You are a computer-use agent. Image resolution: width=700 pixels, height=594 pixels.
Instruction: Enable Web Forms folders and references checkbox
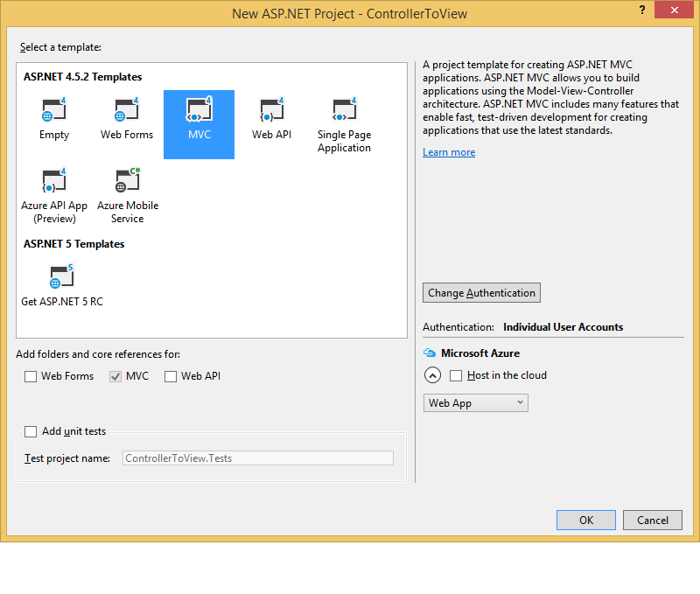tap(31, 377)
